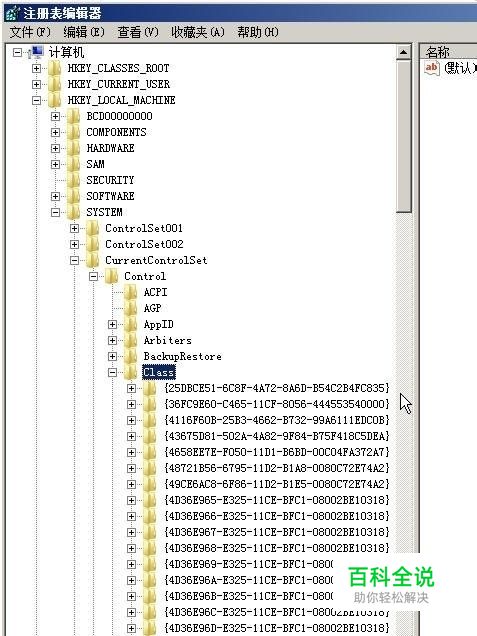This screenshot has height=636, width=477.
Task: Select {4D36E965-E325-11CE-BFC1-08002BE10318} key
Action: (277, 500)
